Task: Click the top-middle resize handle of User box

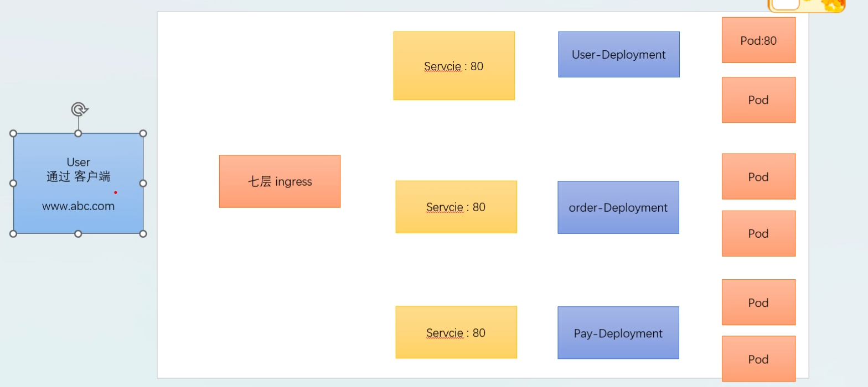Action: point(78,133)
